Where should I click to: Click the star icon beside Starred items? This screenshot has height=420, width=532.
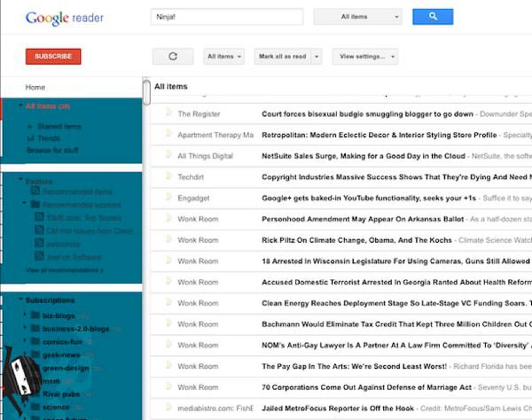(30, 127)
